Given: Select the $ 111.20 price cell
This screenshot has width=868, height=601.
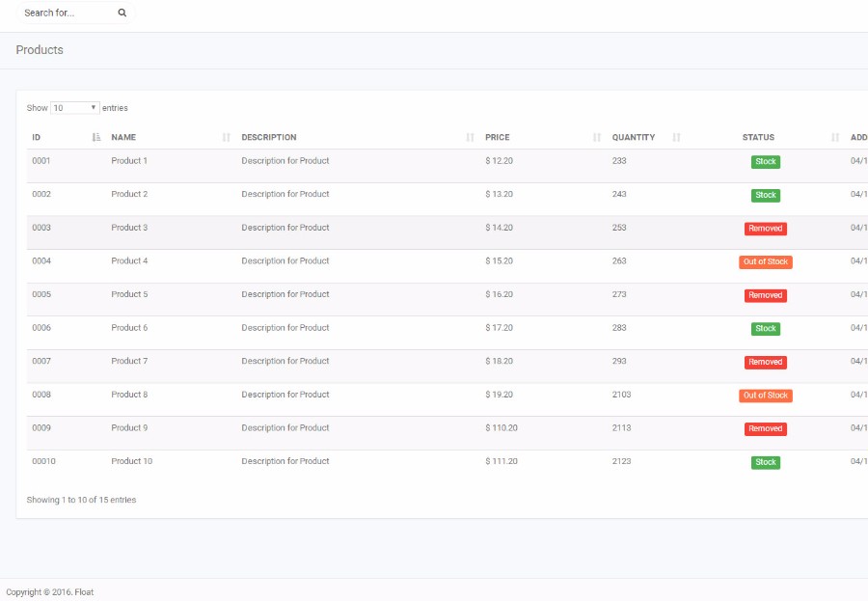Looking at the screenshot, I should point(502,461).
